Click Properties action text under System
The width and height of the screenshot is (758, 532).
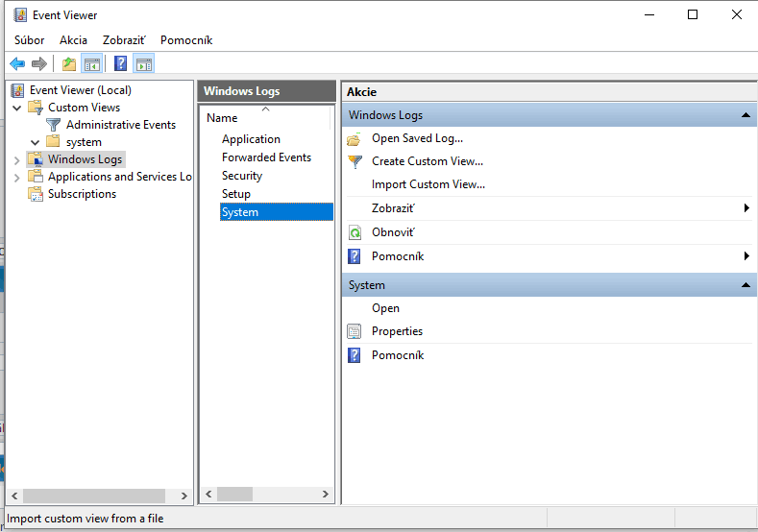(x=397, y=331)
